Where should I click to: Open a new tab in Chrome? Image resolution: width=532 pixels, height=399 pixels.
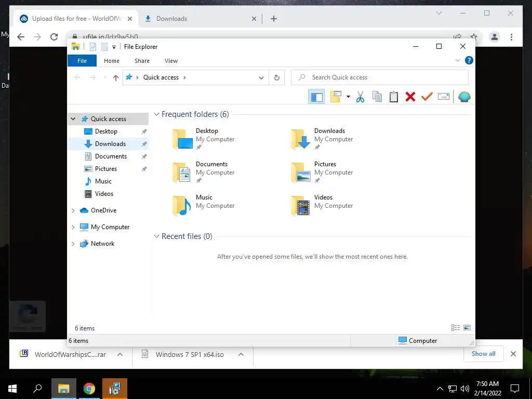[274, 19]
